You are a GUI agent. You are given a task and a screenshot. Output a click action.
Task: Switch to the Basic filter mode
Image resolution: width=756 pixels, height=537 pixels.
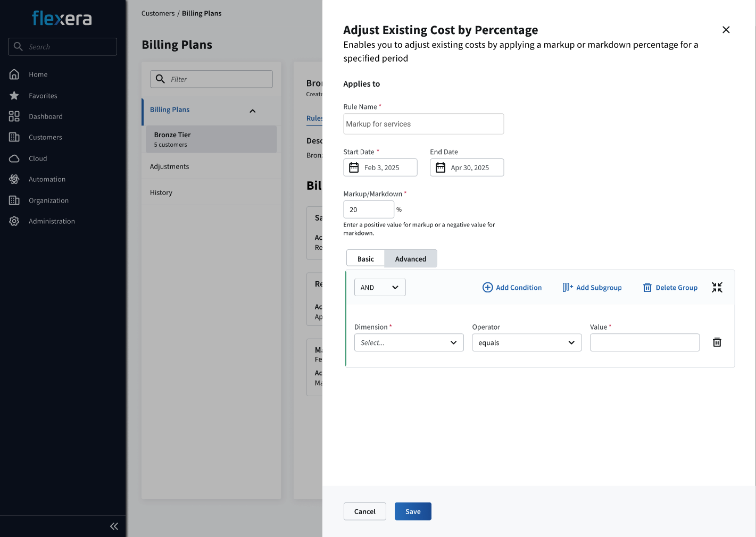click(365, 259)
